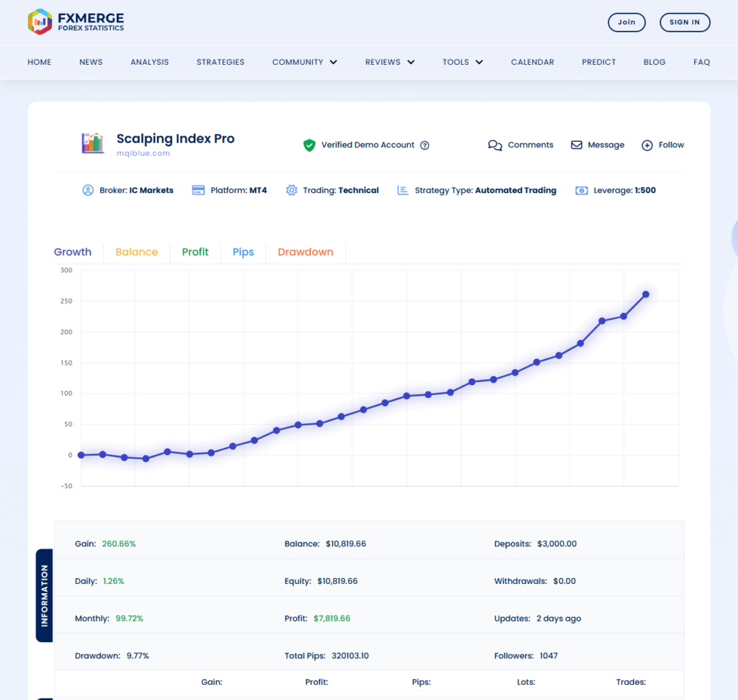Click the Trades column header

click(631, 682)
